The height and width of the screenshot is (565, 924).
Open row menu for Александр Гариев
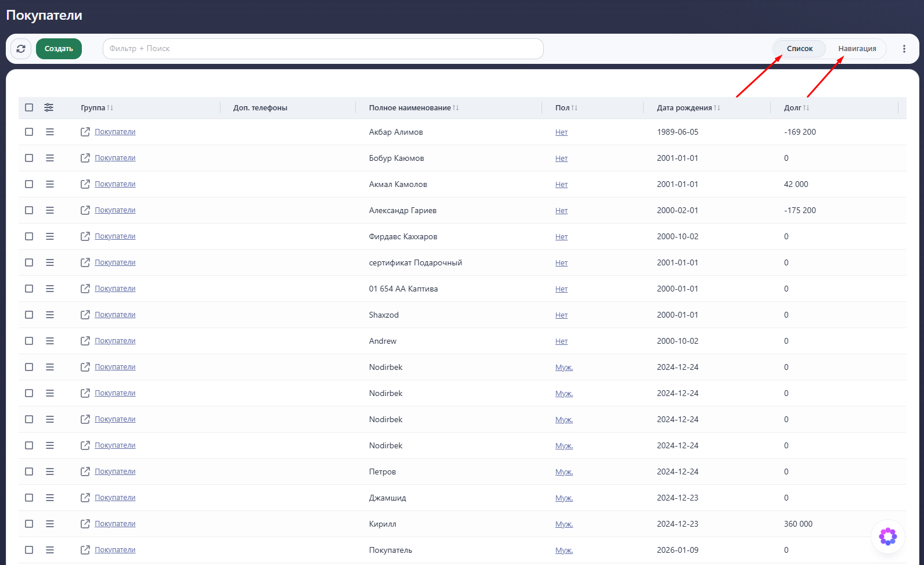pos(50,210)
